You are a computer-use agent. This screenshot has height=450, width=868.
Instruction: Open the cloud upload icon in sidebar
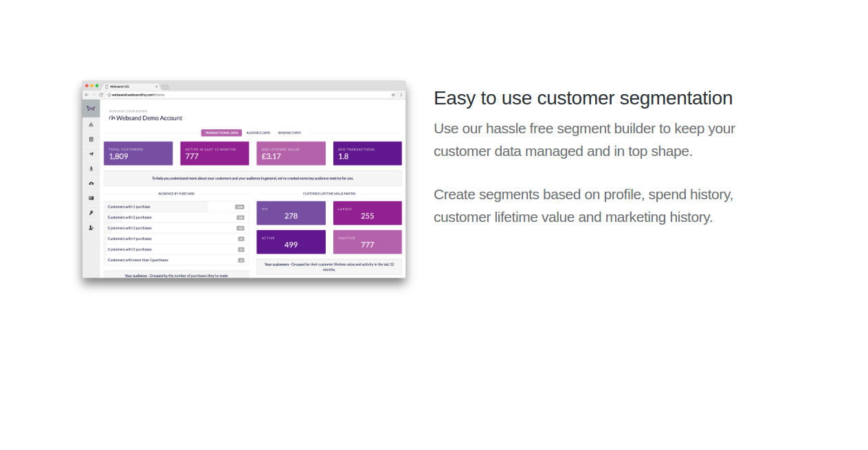pyautogui.click(x=91, y=183)
